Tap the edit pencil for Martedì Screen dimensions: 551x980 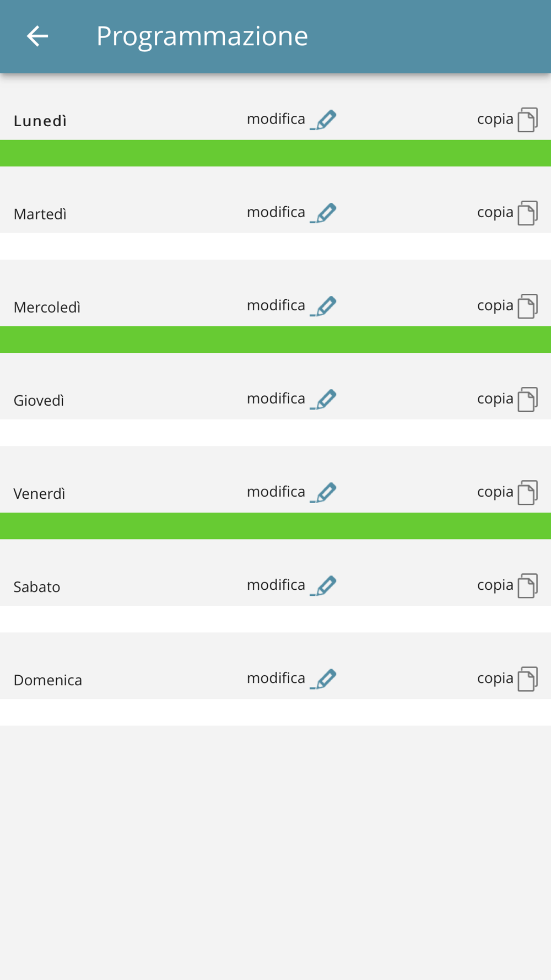point(323,213)
